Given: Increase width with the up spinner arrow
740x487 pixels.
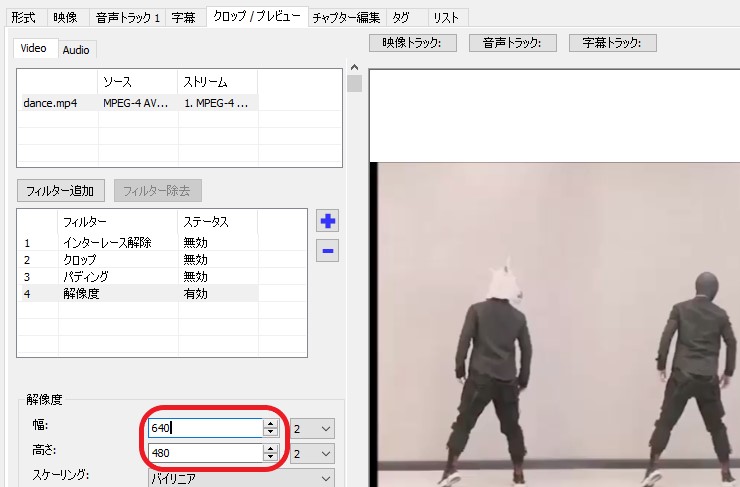Looking at the screenshot, I should (270, 423).
